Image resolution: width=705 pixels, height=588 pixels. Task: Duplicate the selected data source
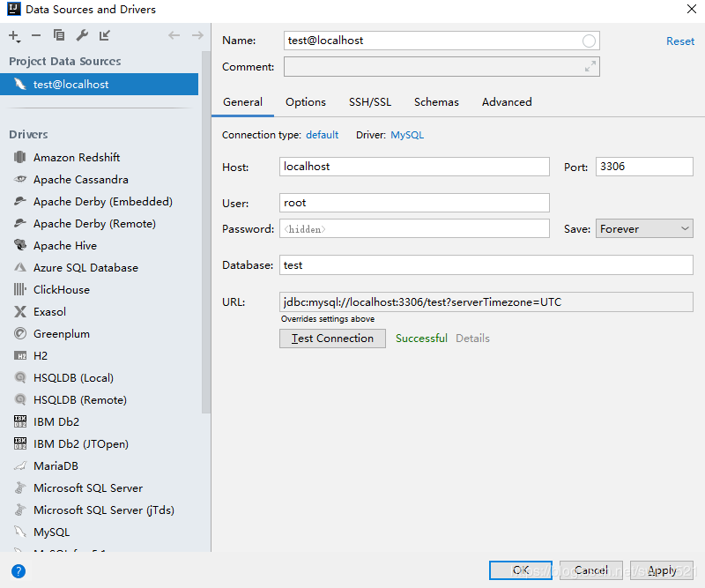point(59,35)
